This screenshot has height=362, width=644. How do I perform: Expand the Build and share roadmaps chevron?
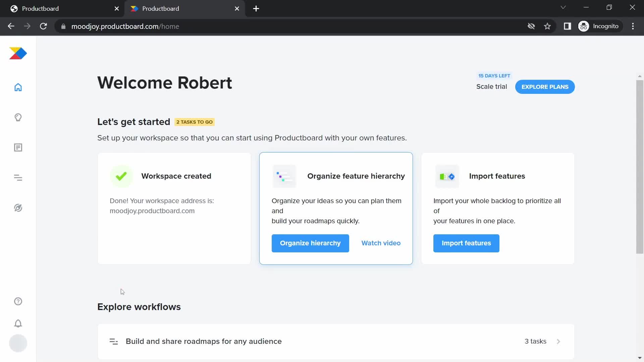(x=558, y=342)
